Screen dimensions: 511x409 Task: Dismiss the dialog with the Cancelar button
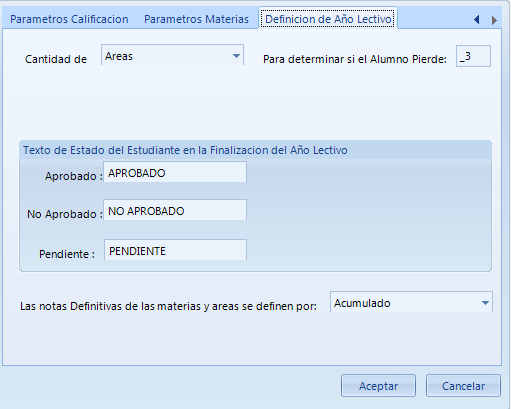click(x=463, y=386)
